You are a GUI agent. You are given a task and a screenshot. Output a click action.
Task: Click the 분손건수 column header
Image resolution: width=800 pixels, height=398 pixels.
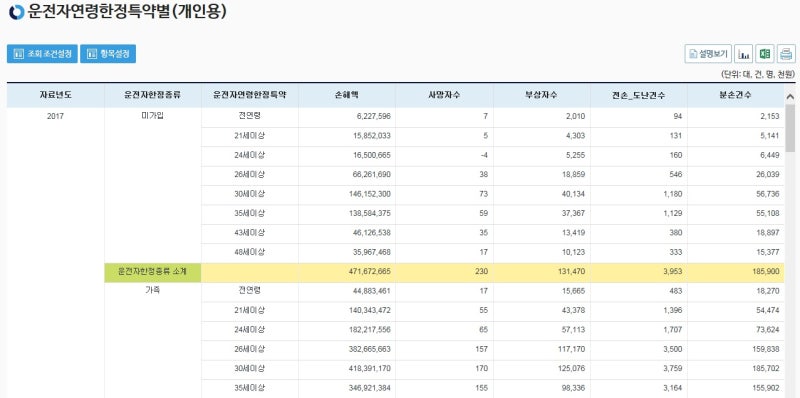tap(736, 95)
